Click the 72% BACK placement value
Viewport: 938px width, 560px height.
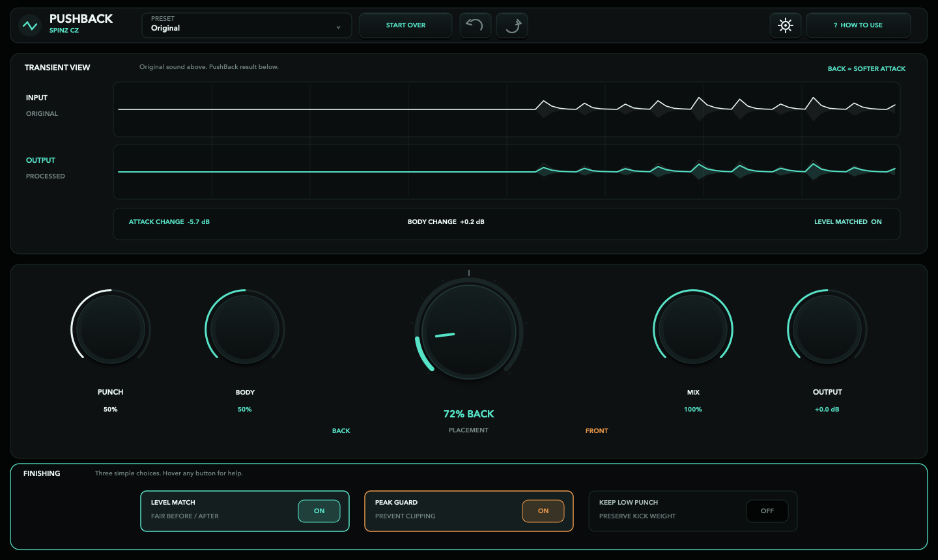click(469, 414)
